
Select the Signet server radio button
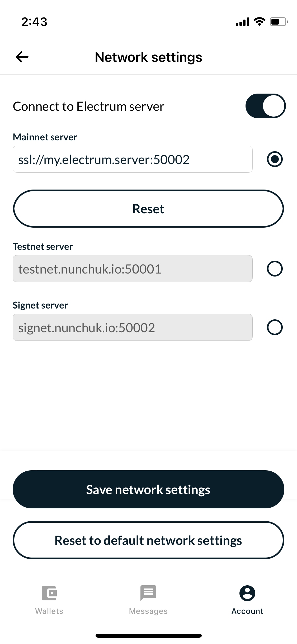(x=275, y=328)
